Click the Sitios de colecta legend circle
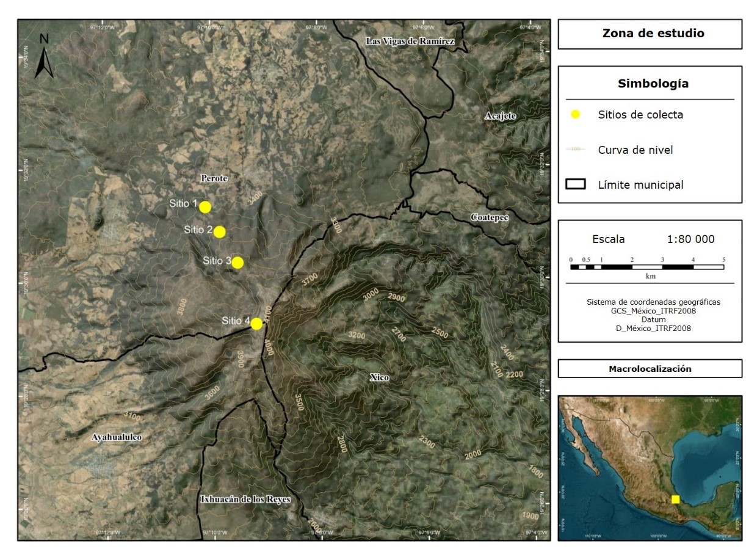 [575, 114]
